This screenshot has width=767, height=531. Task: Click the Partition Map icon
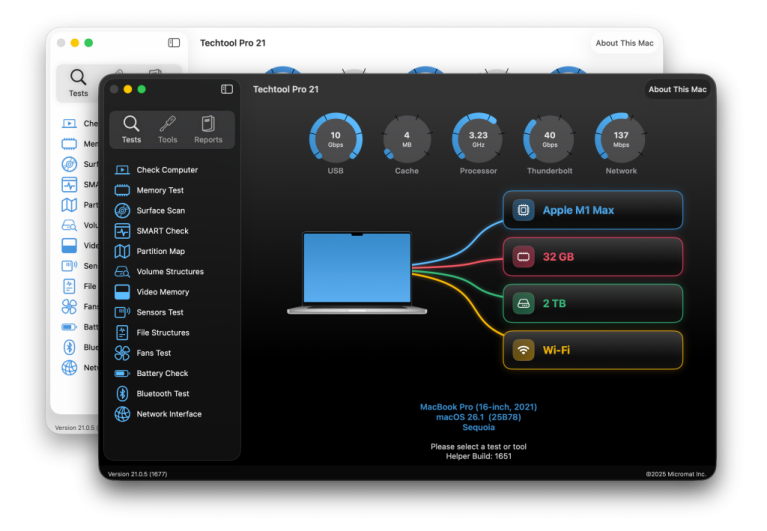(x=122, y=251)
